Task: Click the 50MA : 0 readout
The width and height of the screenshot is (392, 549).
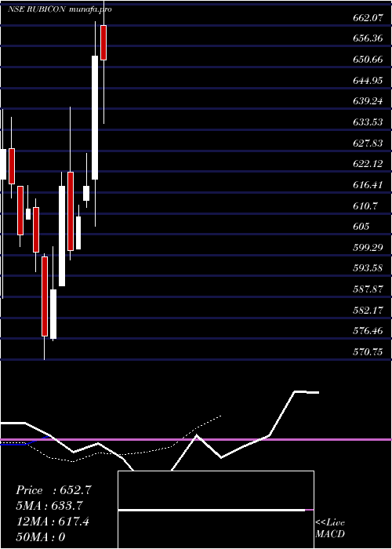Action: 41,537
